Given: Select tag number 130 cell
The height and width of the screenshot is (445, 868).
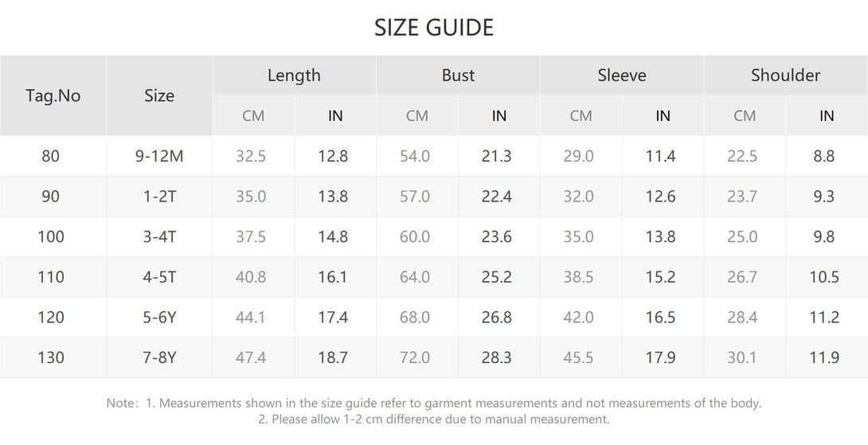Looking at the screenshot, I should 51,358.
